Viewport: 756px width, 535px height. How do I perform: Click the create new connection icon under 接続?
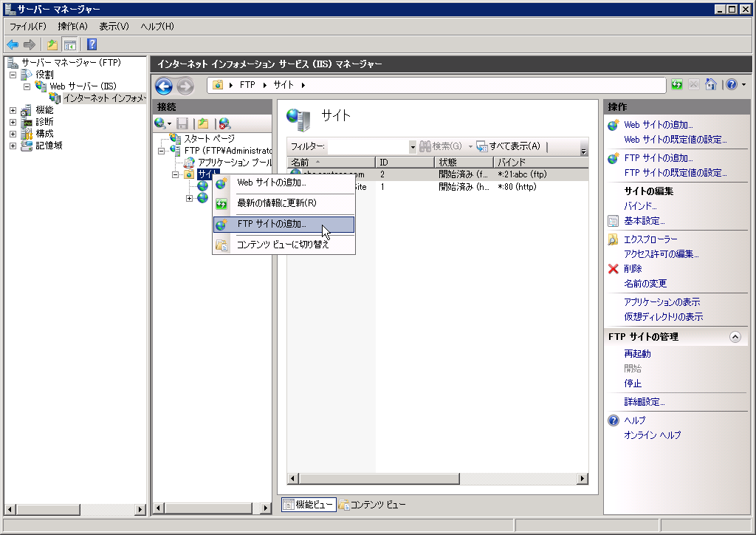[160, 123]
